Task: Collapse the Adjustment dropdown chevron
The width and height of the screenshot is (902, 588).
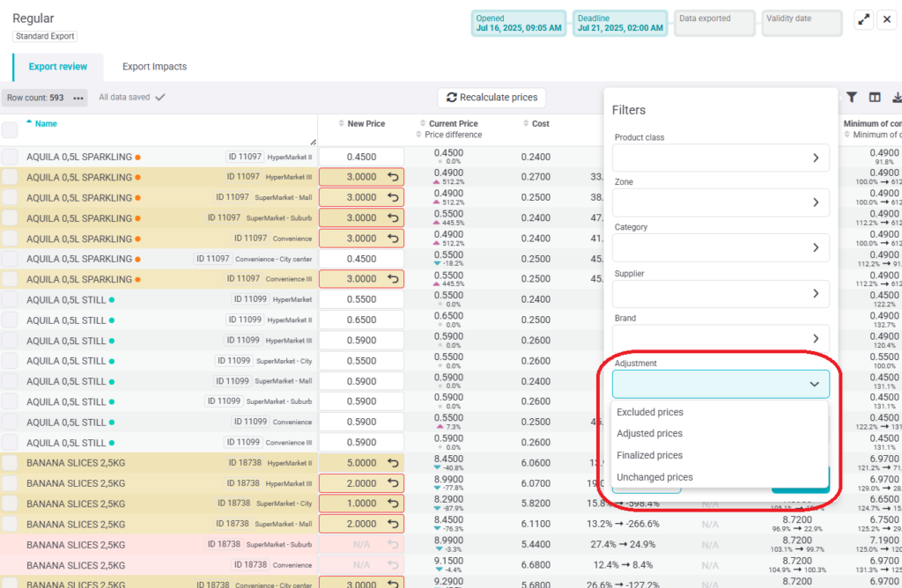Action: (814, 384)
